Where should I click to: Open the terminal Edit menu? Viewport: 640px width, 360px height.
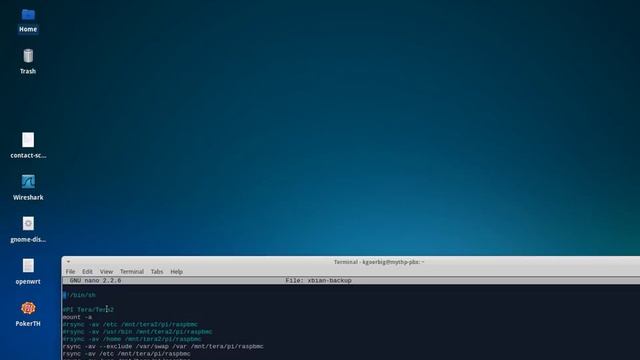(x=87, y=271)
